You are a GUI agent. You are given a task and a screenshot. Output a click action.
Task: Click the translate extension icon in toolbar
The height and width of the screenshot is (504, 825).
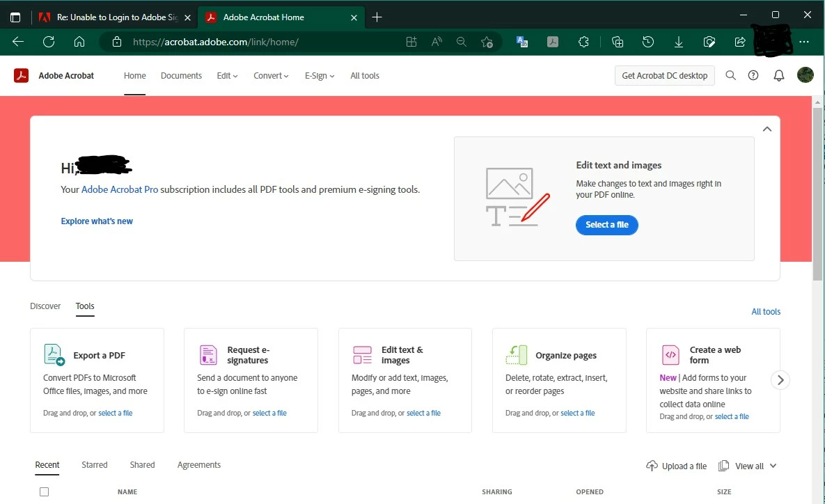(x=522, y=42)
